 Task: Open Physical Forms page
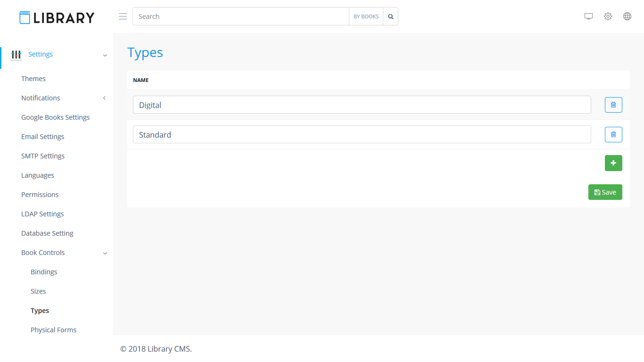pyautogui.click(x=53, y=330)
